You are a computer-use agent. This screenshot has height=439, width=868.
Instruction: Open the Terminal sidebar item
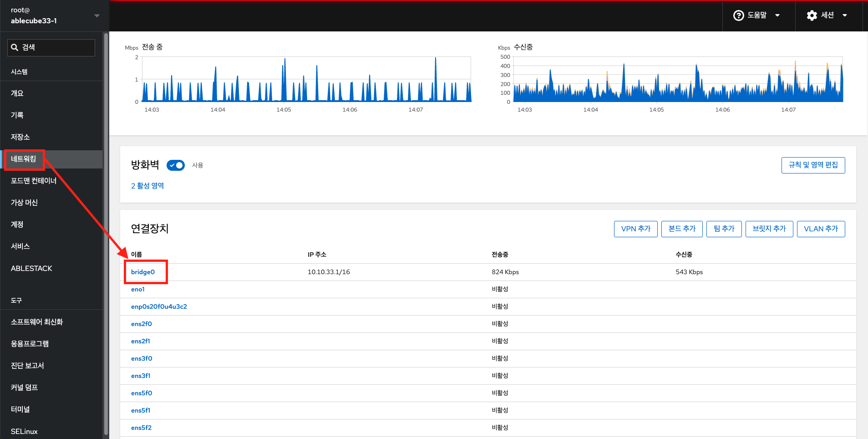(20, 409)
